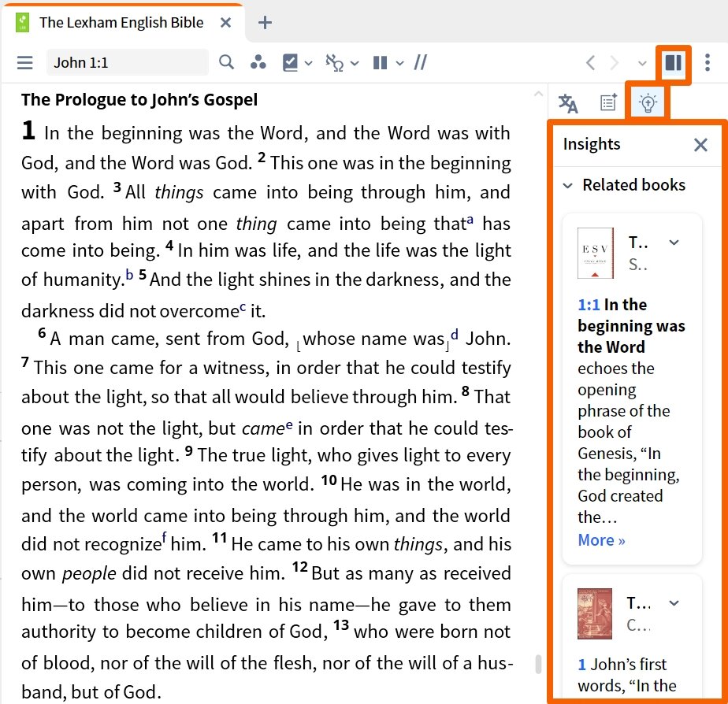Expand the columns view dropdown arrow
Viewport: 728px width, 704px height.
click(x=399, y=63)
